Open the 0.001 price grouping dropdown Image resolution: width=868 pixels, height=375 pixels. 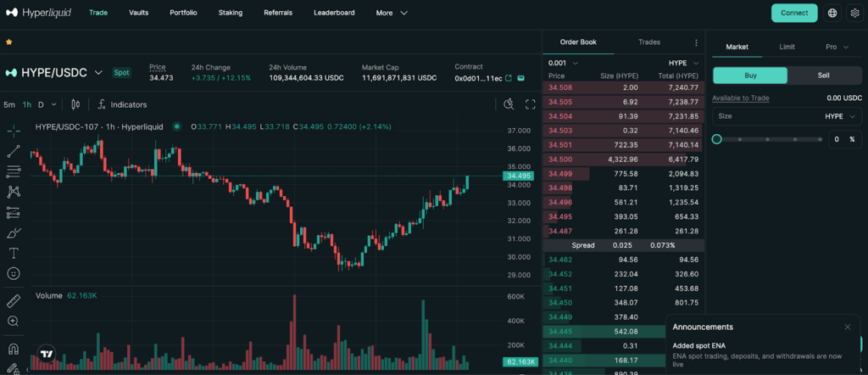[x=563, y=63]
